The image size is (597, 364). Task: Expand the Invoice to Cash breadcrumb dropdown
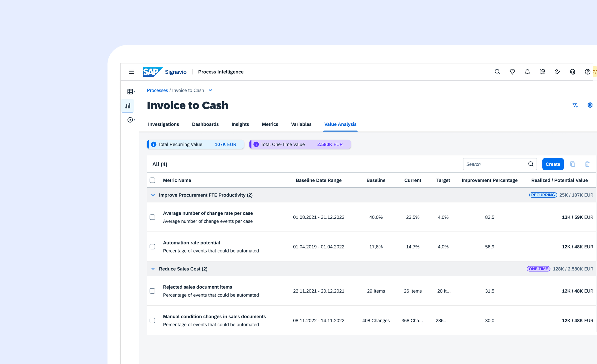pos(211,90)
